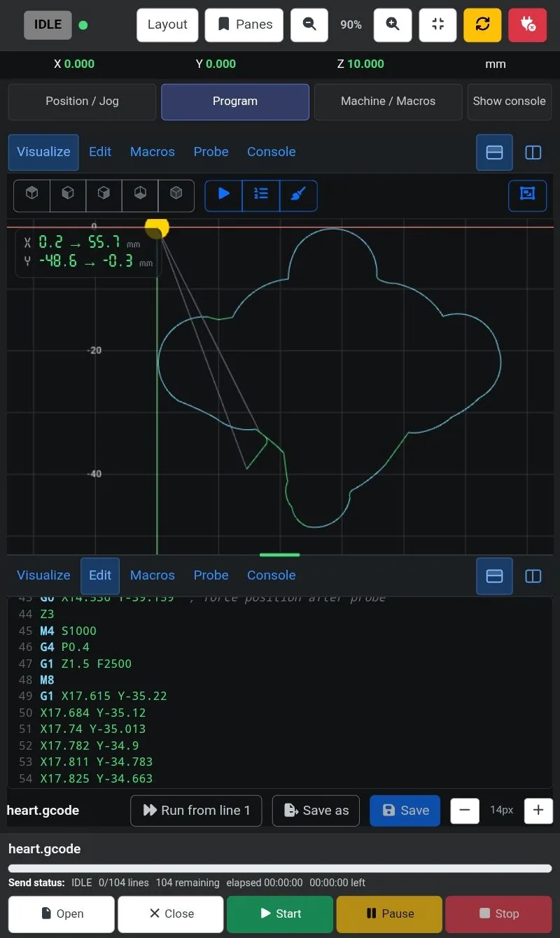Click the mm units label
The height and width of the screenshot is (938, 560).
[x=496, y=64]
